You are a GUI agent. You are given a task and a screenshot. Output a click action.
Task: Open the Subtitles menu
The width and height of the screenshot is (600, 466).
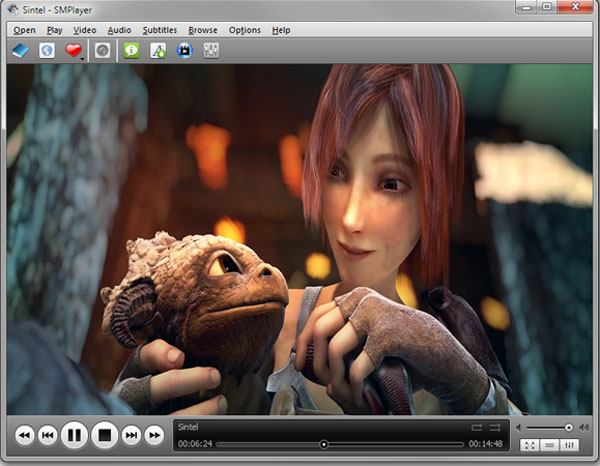pyautogui.click(x=159, y=30)
